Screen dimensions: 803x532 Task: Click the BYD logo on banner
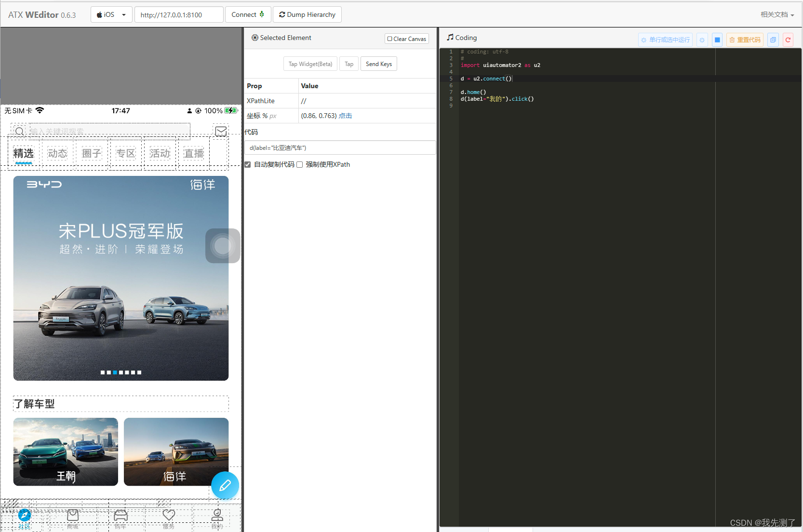click(44, 184)
